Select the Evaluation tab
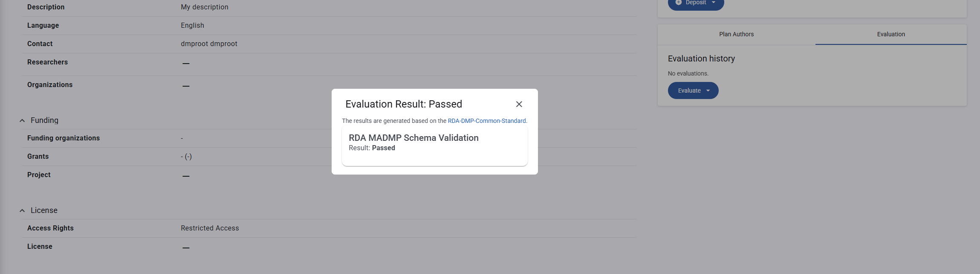This screenshot has width=980, height=274. (890, 34)
